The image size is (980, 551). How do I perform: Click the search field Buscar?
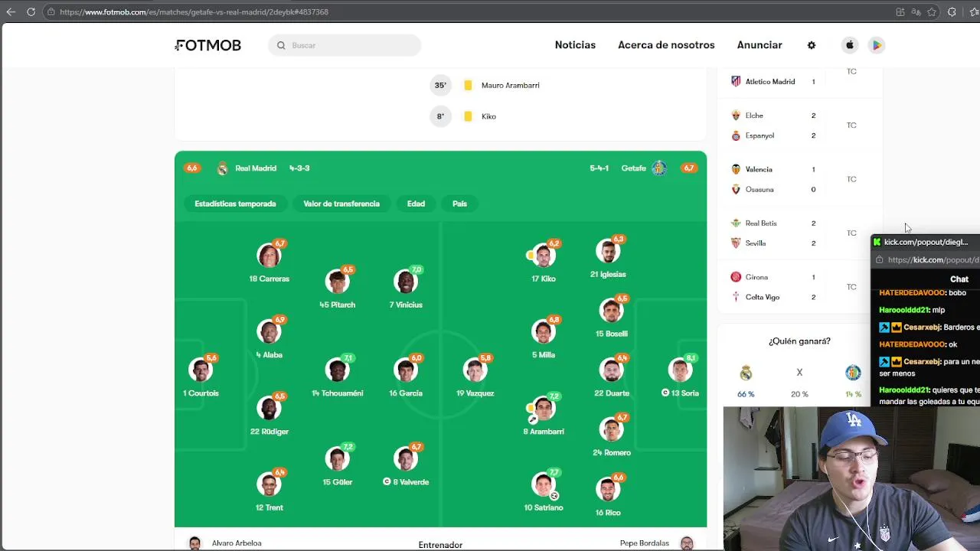click(x=345, y=45)
